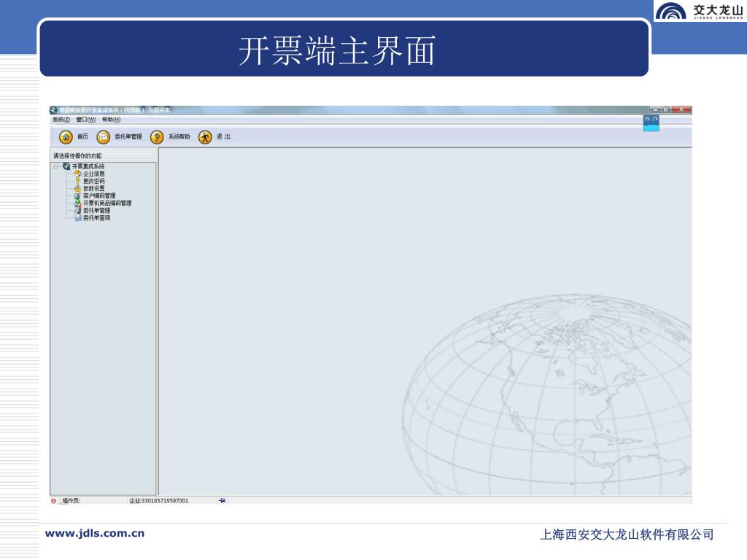747x560 pixels.
Task: Open the www.jdls.com.cn link
Action: 94,533
